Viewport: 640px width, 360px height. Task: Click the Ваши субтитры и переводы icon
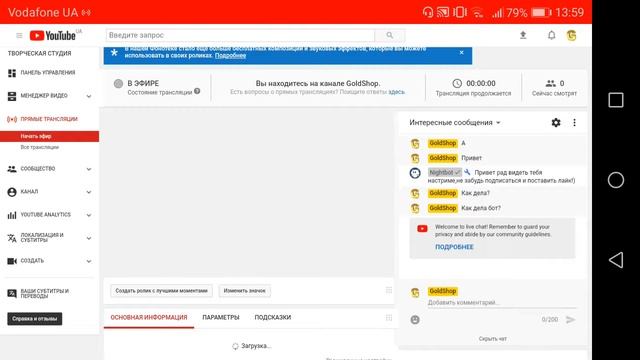(12, 293)
